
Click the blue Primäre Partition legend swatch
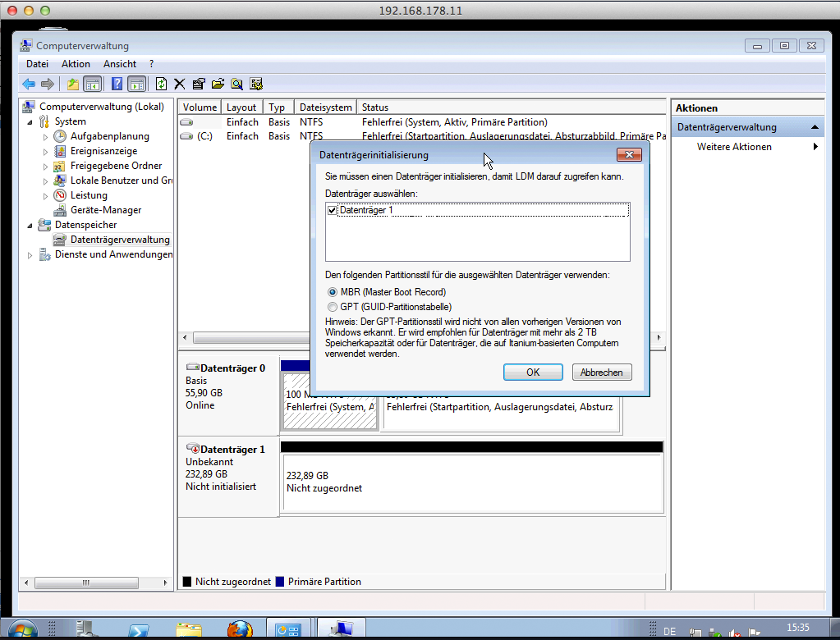tap(280, 582)
